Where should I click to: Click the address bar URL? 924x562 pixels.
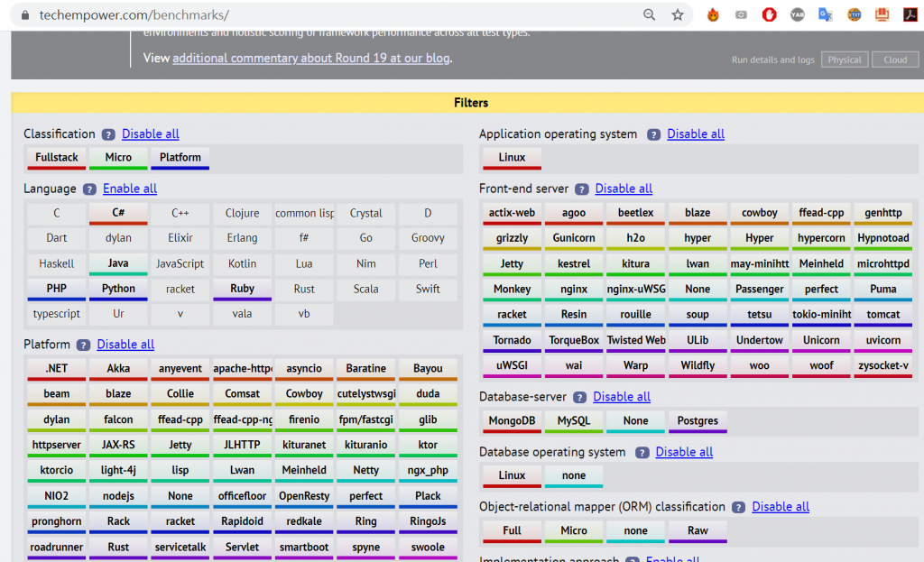coord(134,14)
